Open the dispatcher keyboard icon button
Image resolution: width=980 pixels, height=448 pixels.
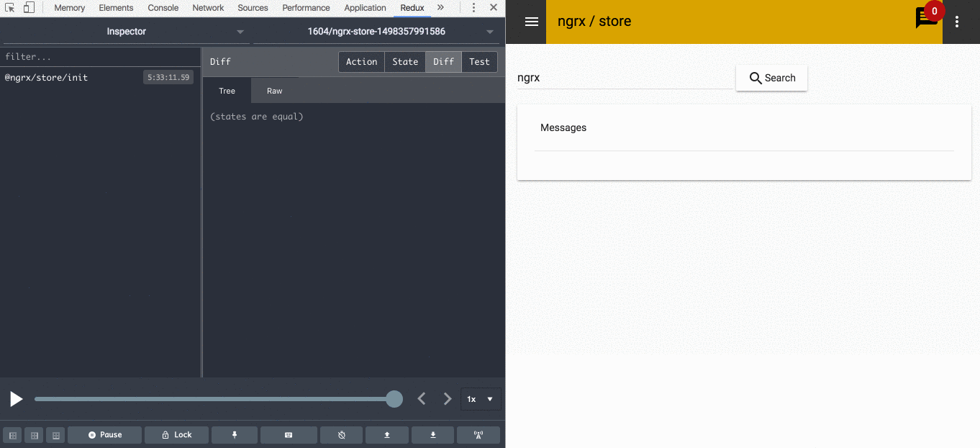click(x=289, y=435)
